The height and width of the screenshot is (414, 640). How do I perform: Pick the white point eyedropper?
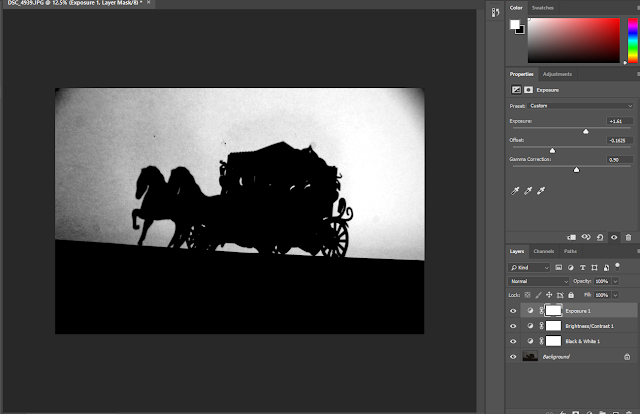point(541,191)
